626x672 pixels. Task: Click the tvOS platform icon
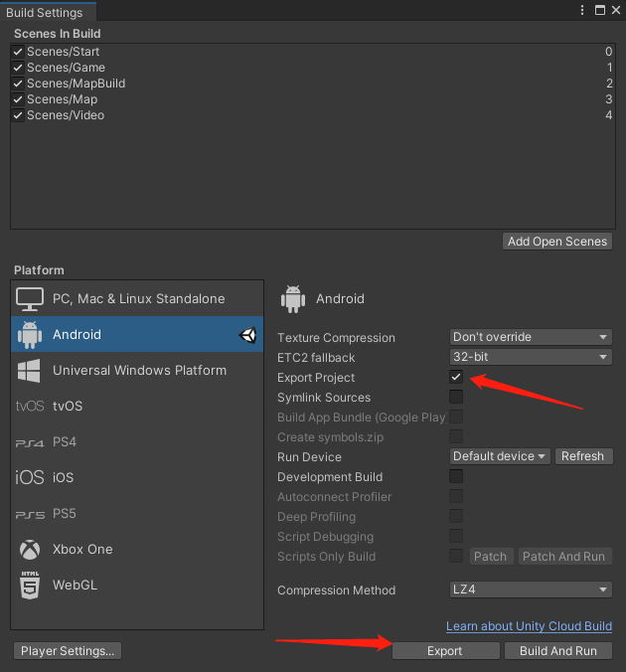point(30,406)
